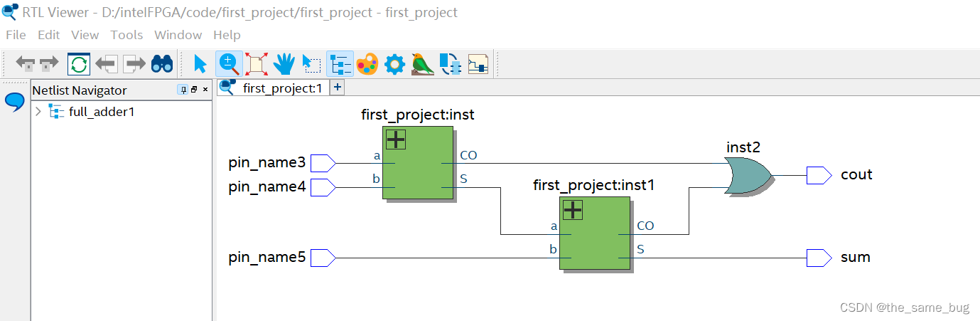This screenshot has width=980, height=321.
Task: Select the pin_name3 input pin
Action: pyautogui.click(x=323, y=163)
